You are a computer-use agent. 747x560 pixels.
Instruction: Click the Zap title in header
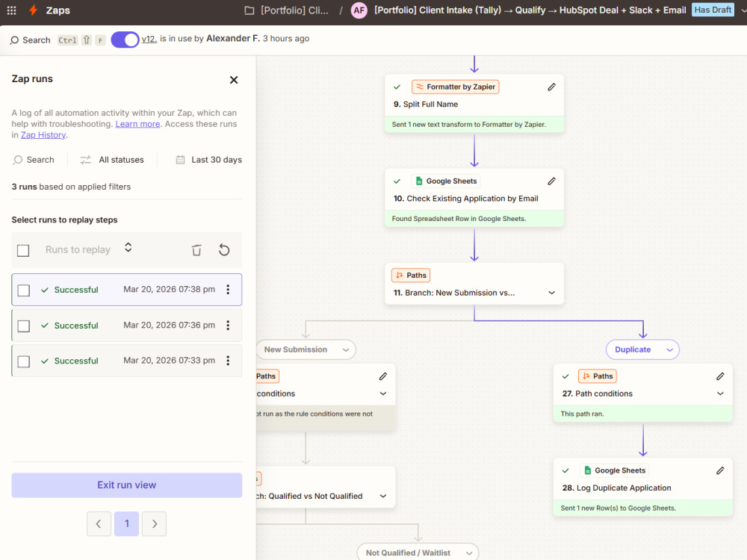pyautogui.click(x=530, y=10)
